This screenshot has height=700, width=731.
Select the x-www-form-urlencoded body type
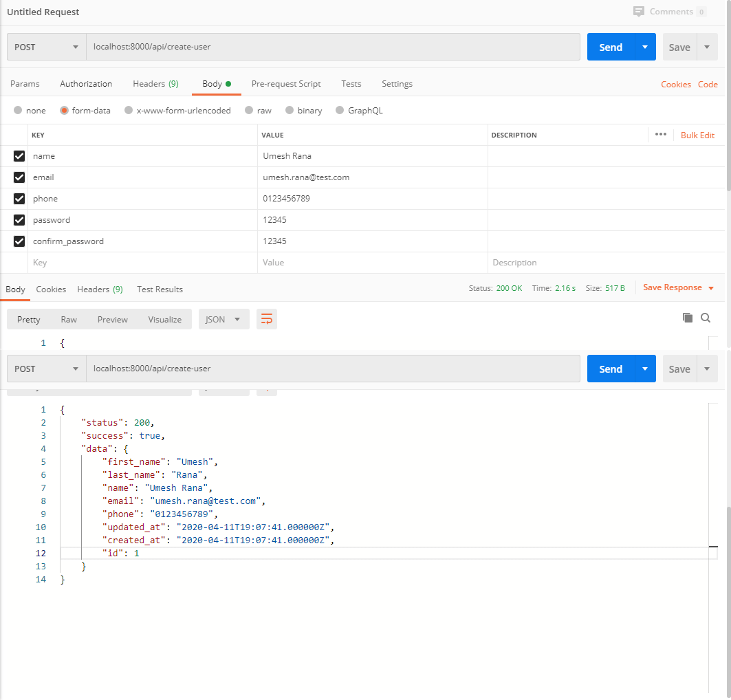tap(129, 111)
